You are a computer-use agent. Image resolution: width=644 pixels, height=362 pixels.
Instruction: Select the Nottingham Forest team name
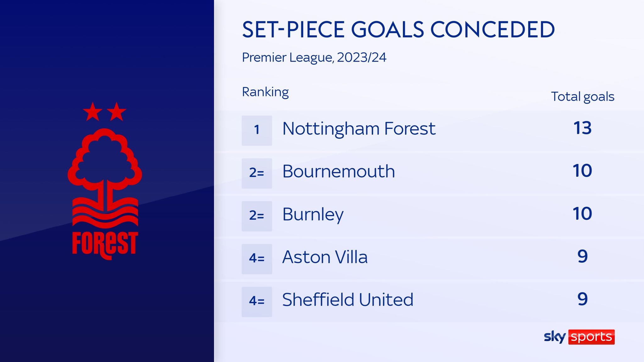click(x=359, y=129)
